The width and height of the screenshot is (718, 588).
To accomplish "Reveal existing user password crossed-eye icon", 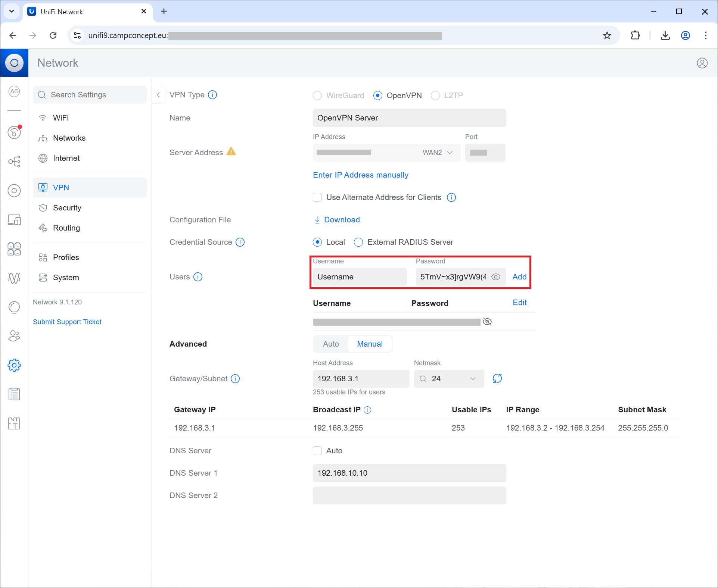I will click(x=487, y=322).
